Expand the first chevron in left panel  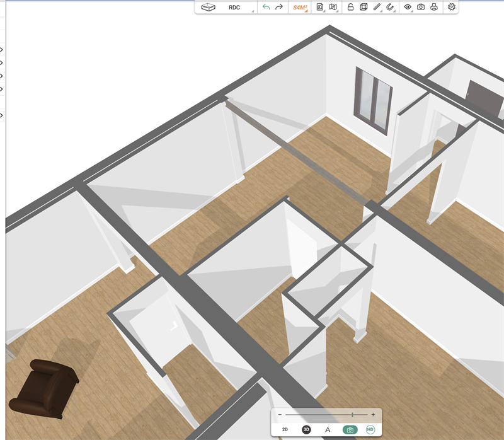[x=2, y=49]
